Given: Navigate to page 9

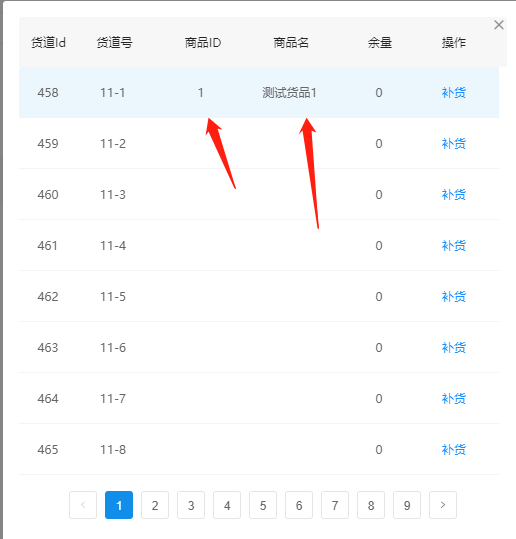Looking at the screenshot, I should click(x=407, y=505).
